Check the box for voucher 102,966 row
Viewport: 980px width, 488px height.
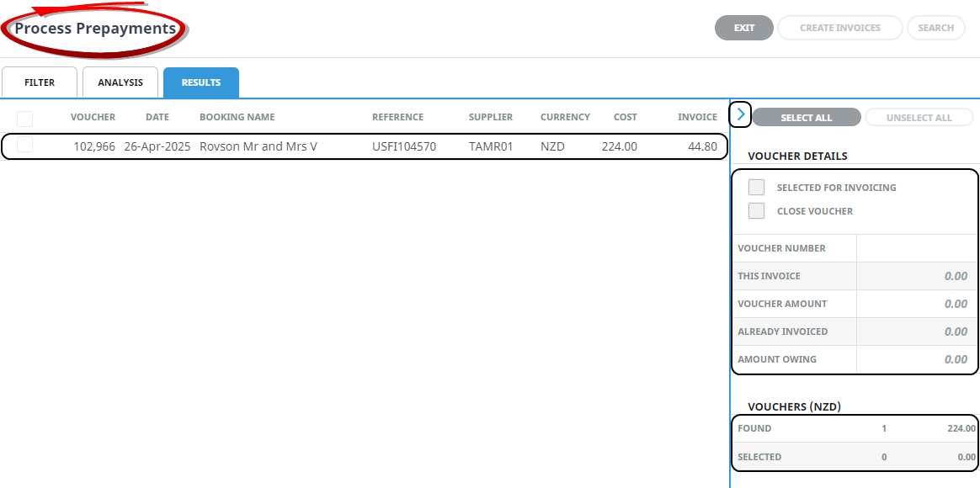25,146
